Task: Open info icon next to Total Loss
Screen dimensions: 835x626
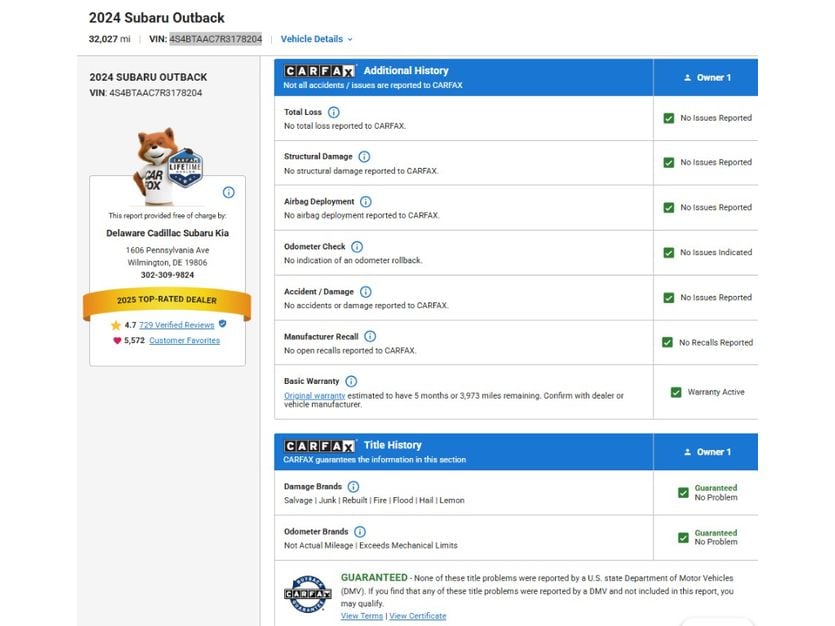Action: pyautogui.click(x=333, y=112)
